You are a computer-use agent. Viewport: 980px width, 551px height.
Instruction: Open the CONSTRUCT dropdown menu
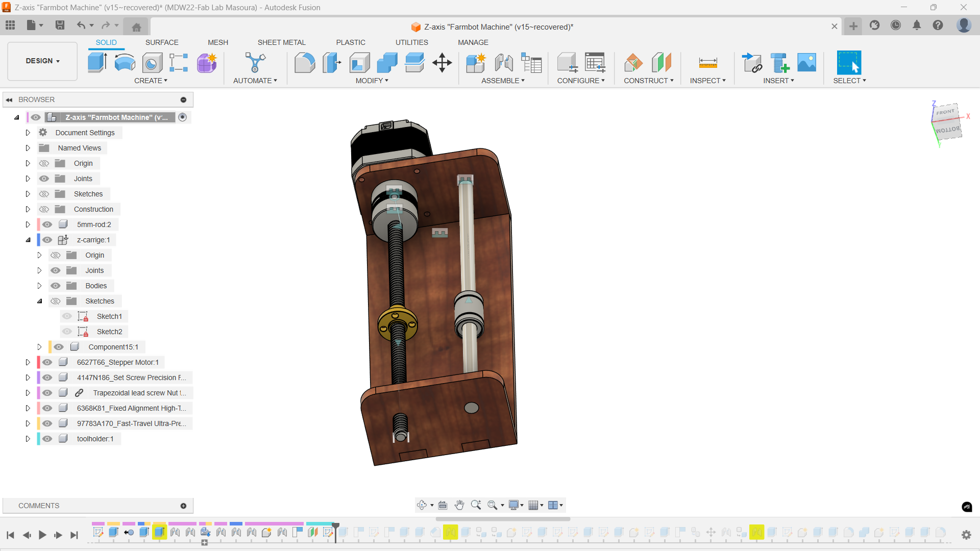[x=648, y=81]
